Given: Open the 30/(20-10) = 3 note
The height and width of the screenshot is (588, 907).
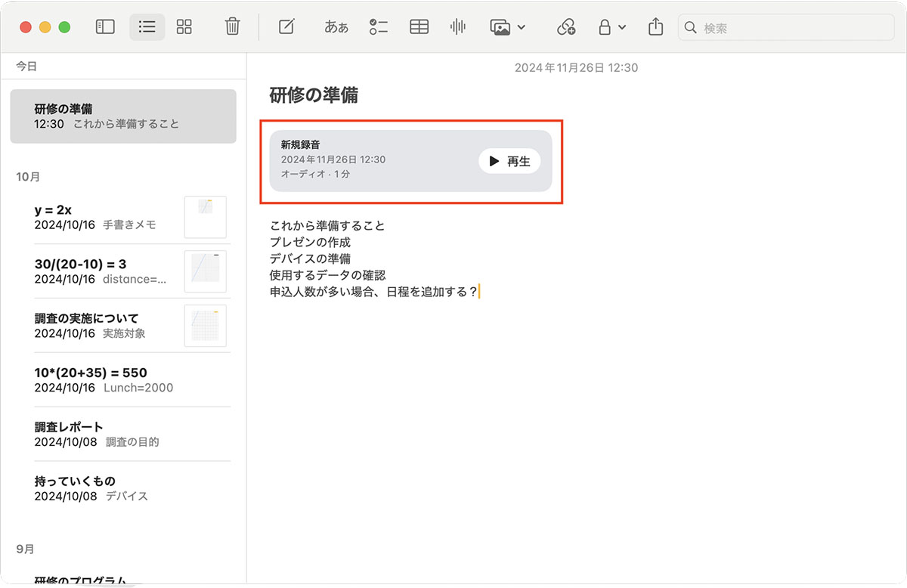Looking at the screenshot, I should [123, 271].
